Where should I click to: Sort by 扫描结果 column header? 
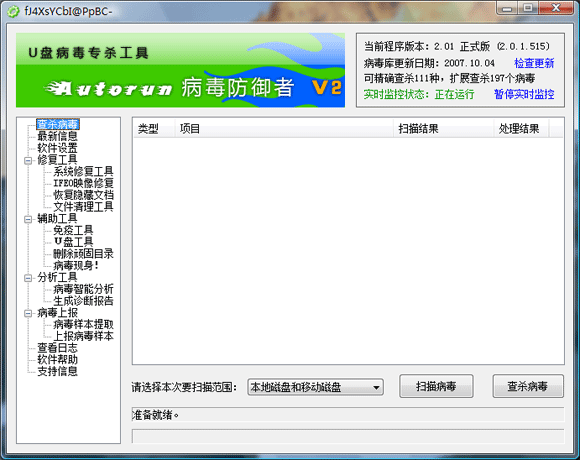tap(444, 129)
